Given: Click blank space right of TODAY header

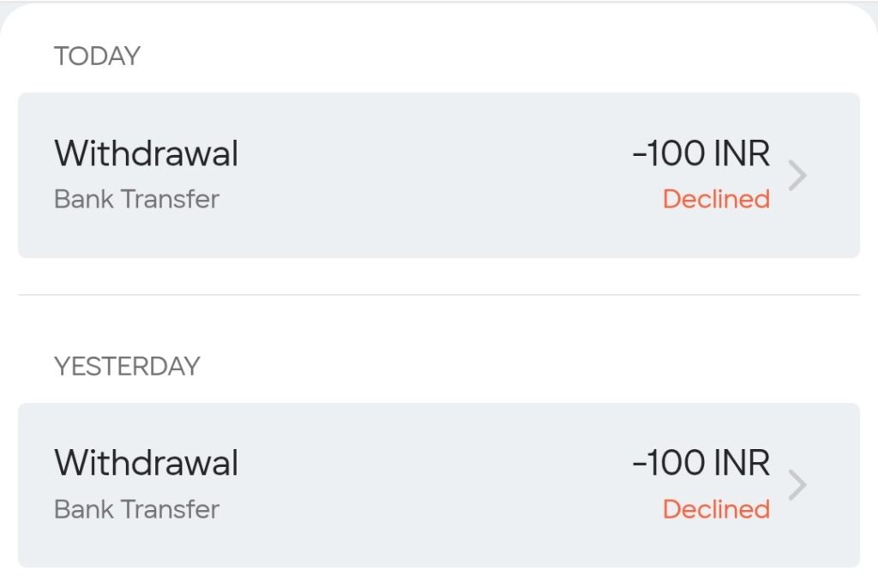Looking at the screenshot, I should [514, 57].
